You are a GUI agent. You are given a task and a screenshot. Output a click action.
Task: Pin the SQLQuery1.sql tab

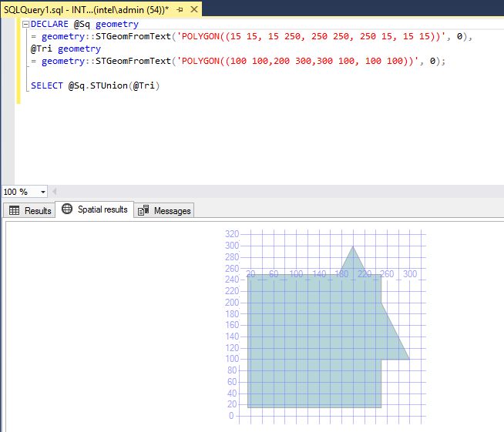pos(180,10)
